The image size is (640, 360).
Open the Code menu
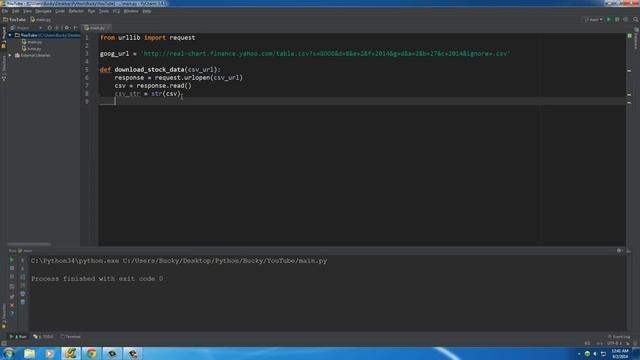click(x=60, y=11)
